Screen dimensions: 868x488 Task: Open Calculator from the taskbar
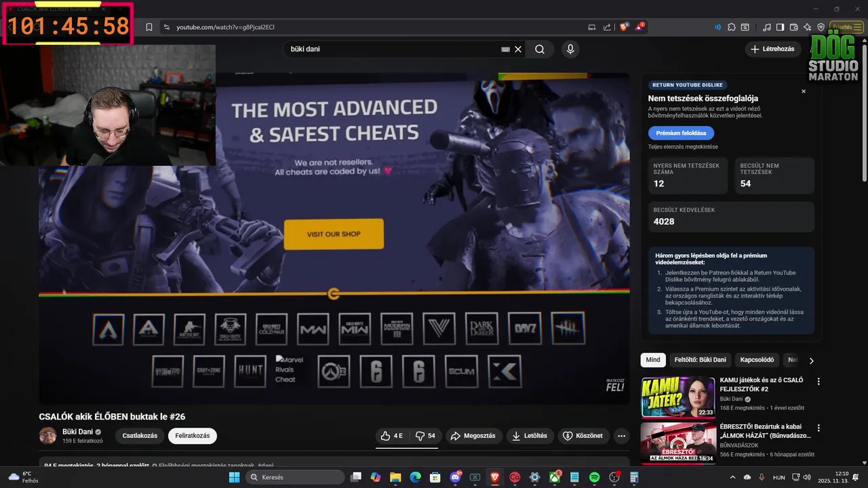[634, 477]
